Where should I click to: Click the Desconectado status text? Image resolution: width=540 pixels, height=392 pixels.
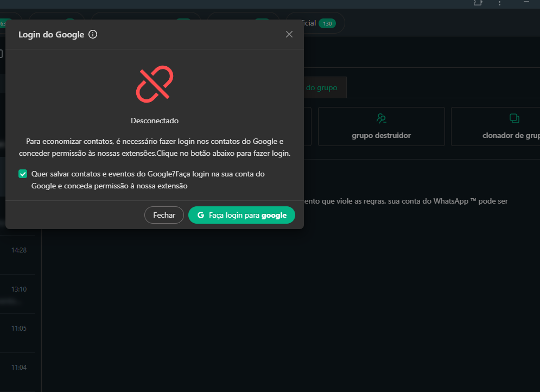pyautogui.click(x=155, y=121)
